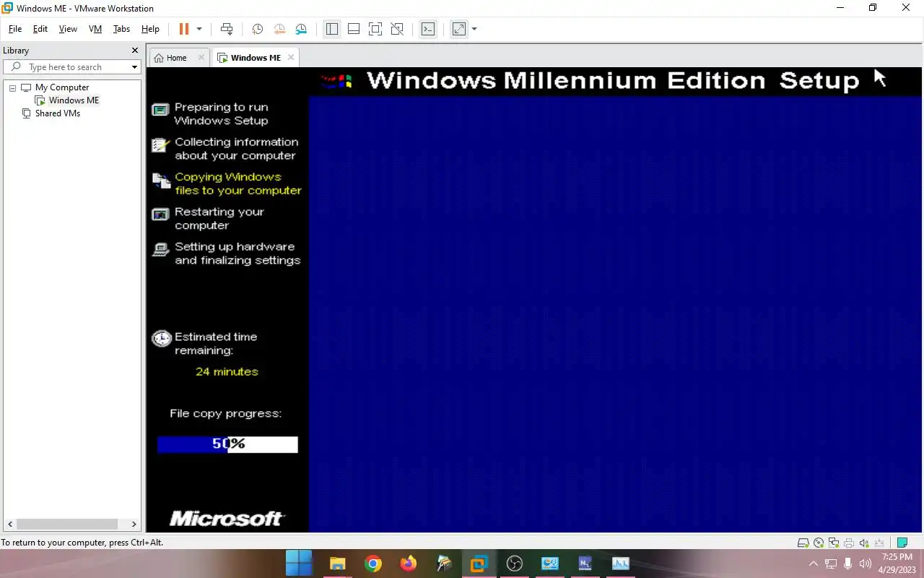This screenshot has width=924, height=578.
Task: Open the VM menu
Action: point(95,29)
